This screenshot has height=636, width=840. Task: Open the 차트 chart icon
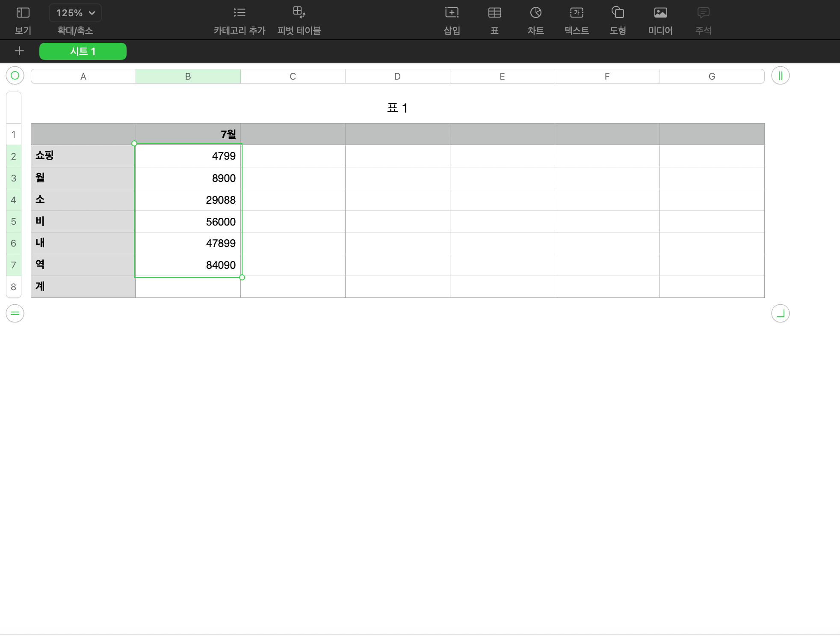[535, 13]
